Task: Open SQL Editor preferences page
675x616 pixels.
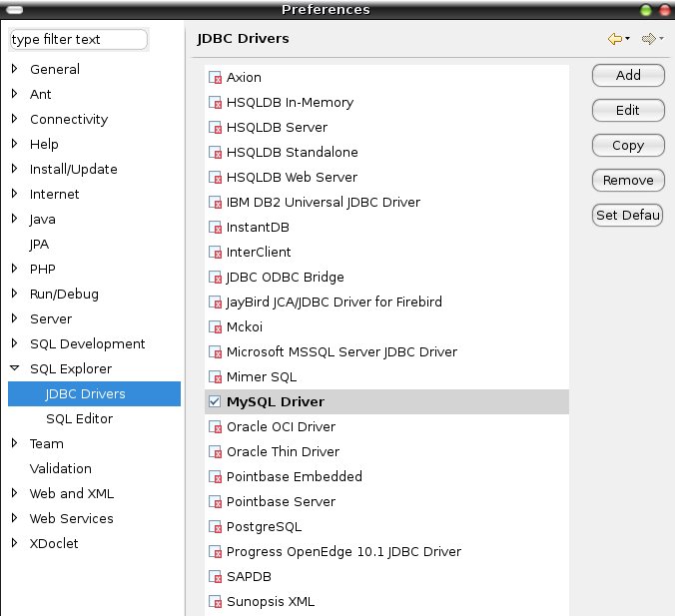Action: [x=79, y=419]
